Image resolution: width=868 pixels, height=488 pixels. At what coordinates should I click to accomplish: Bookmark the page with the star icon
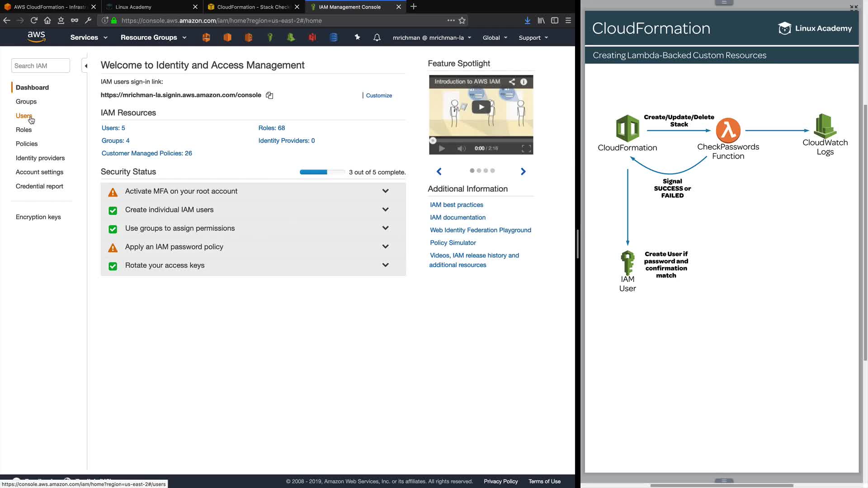462,20
